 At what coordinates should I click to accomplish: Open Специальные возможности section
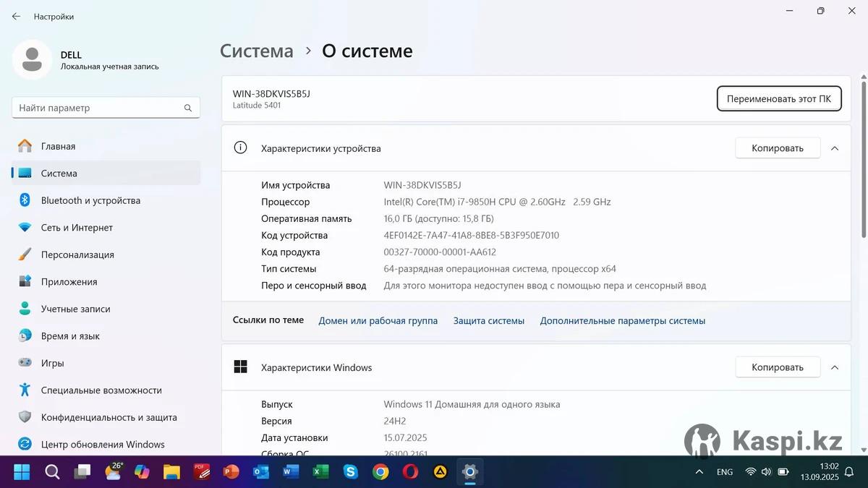tap(101, 390)
